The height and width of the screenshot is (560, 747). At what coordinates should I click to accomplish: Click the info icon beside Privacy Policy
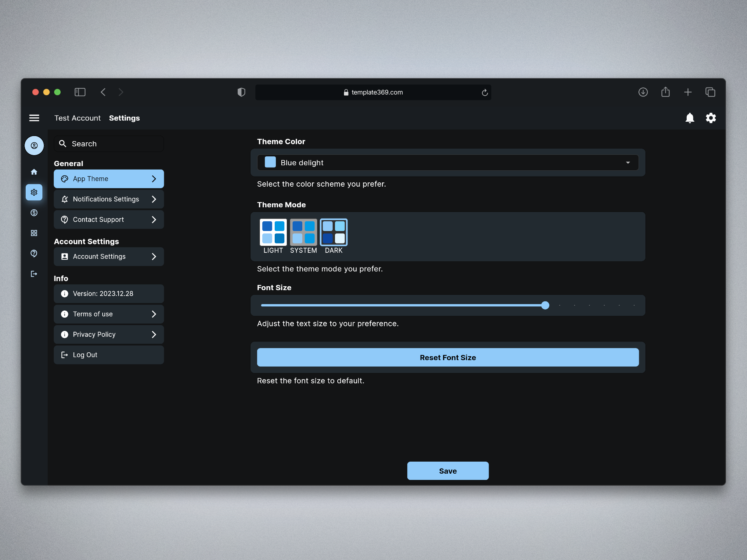pyautogui.click(x=65, y=334)
